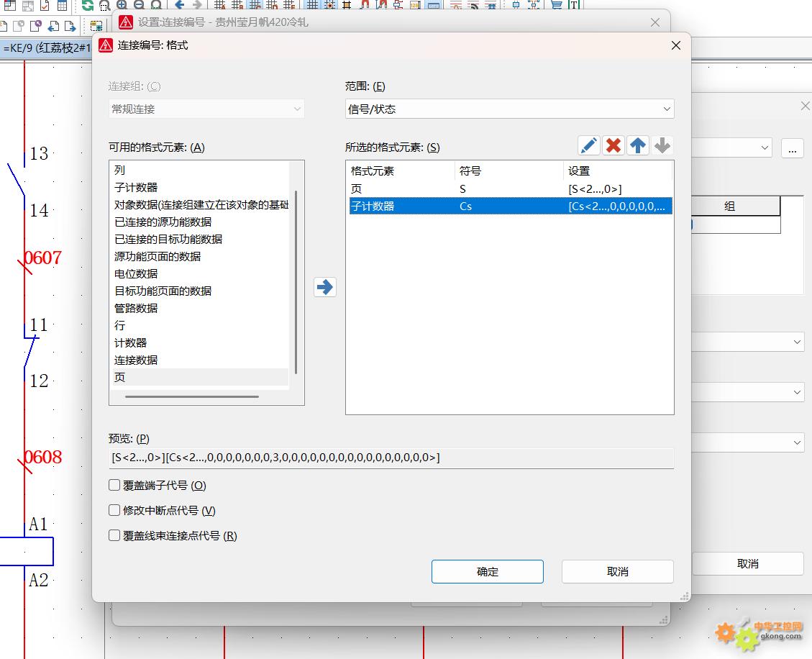Click the pencil edit icon for format elements

click(588, 146)
